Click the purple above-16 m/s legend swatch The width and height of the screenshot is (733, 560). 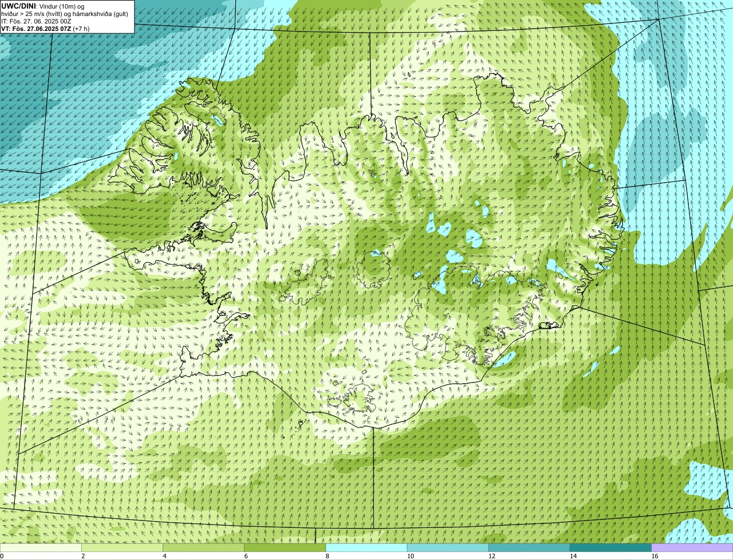[x=692, y=547]
